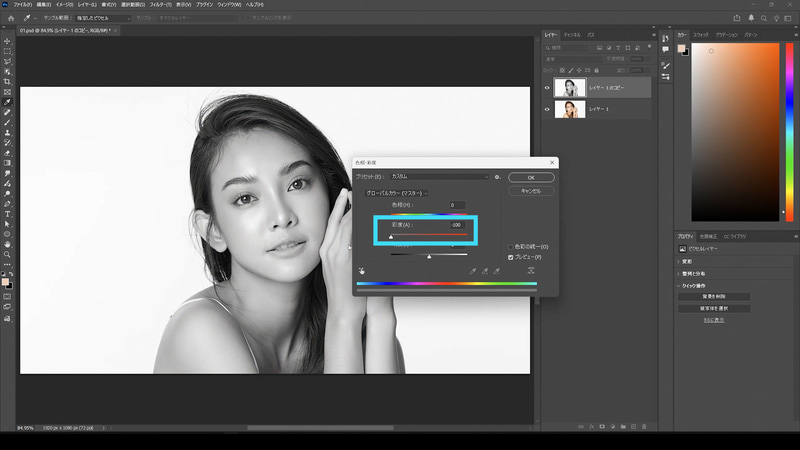800x450 pixels.
Task: Select the Eyedropper tool in the toolbar
Action: pyautogui.click(x=7, y=102)
